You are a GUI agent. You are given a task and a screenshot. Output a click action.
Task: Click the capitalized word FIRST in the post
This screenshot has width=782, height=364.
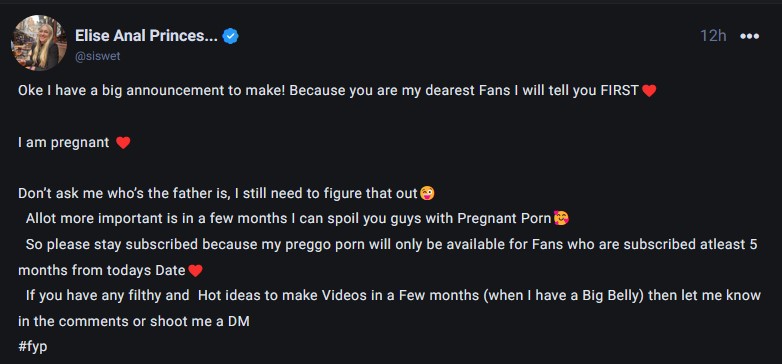pyautogui.click(x=620, y=91)
